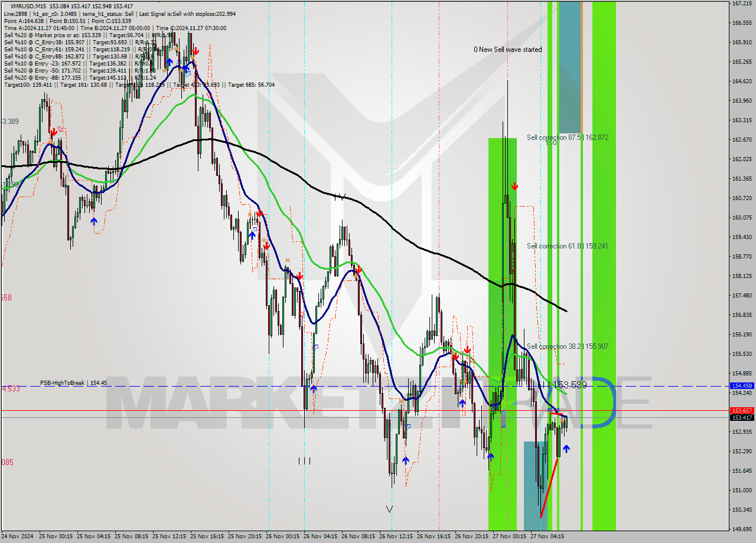Click the '25 Nov 12:15' time label

click(169, 537)
